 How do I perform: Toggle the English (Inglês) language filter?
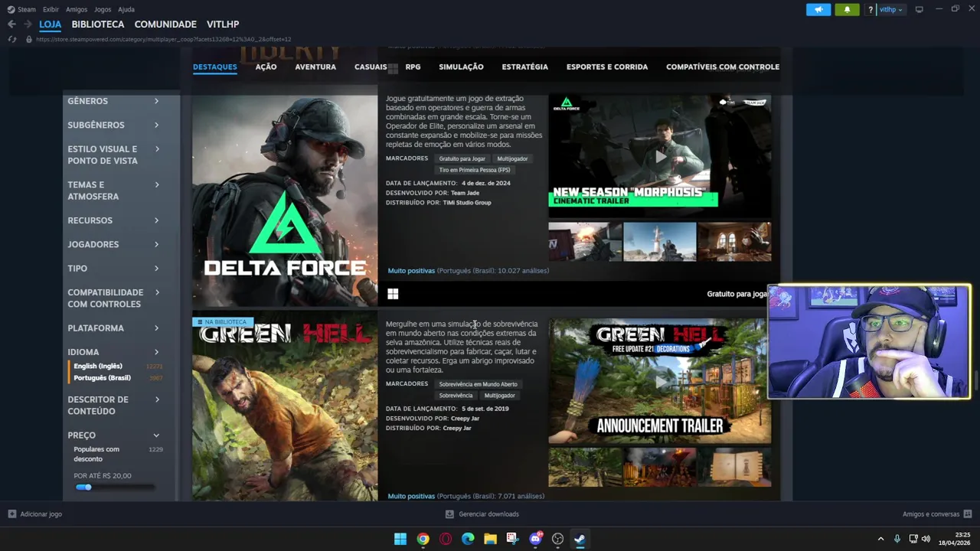[x=97, y=366]
